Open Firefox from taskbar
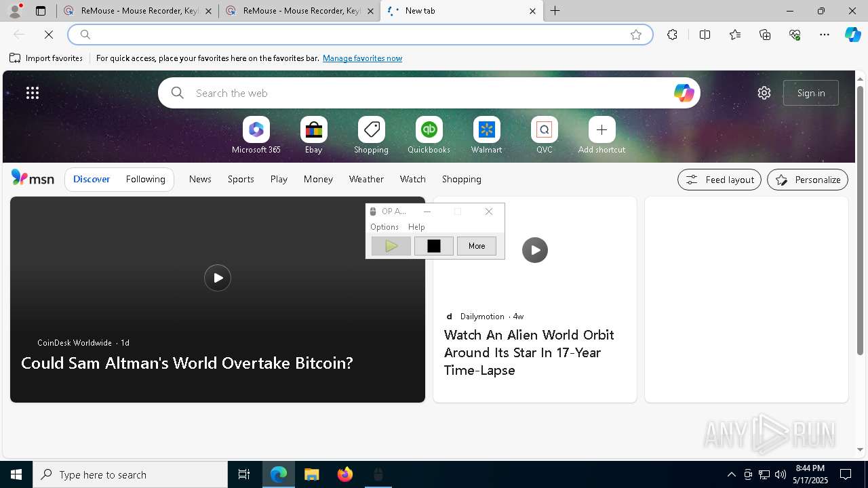This screenshot has width=868, height=488. (x=345, y=474)
